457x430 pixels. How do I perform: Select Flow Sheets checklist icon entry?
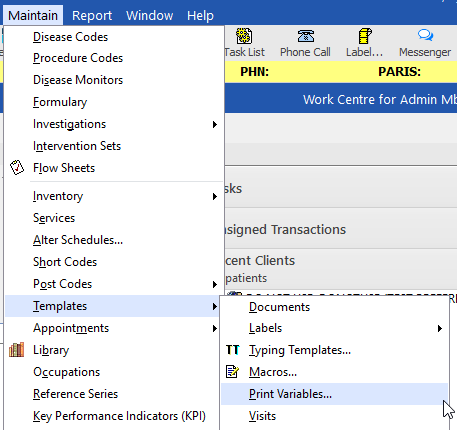point(17,168)
